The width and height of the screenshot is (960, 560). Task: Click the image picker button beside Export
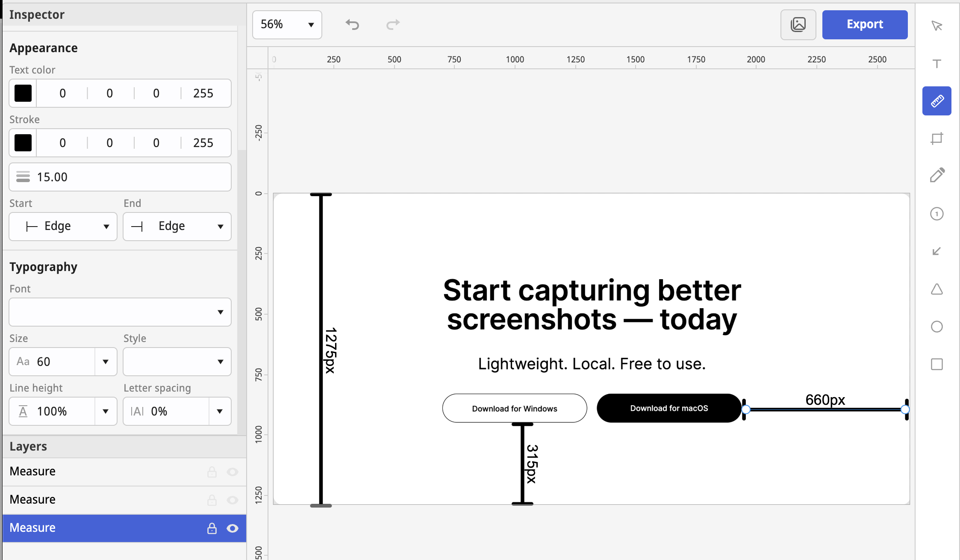coord(798,25)
